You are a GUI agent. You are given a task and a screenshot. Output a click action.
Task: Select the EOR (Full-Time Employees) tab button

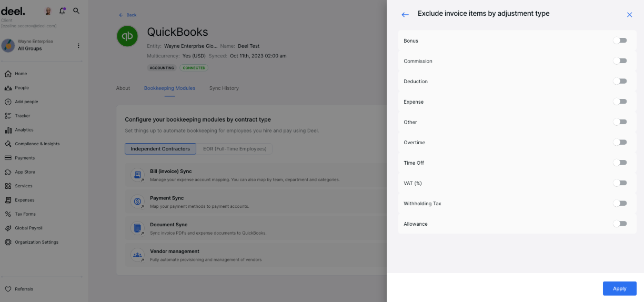coord(235,149)
